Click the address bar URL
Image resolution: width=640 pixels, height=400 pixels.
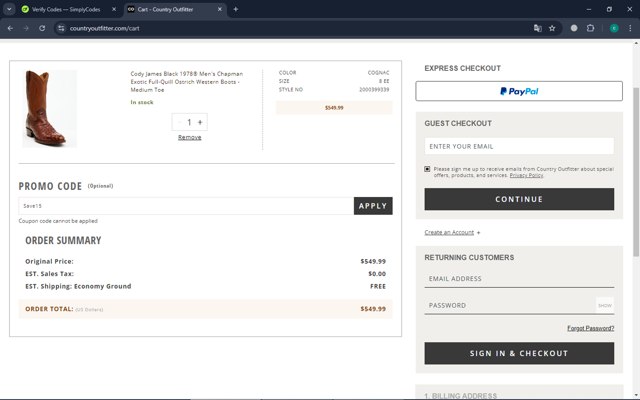click(104, 28)
